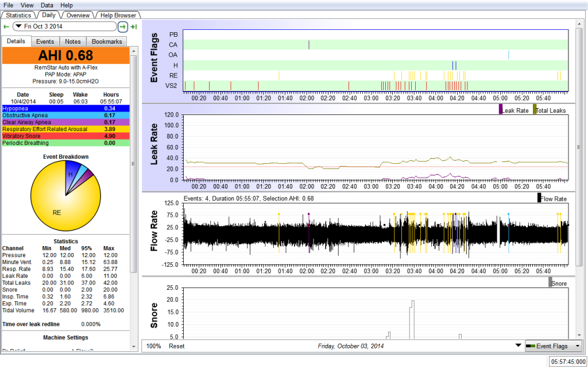Click the Leak Rate purple legend marker
This screenshot has height=368, width=588.
[x=501, y=109]
